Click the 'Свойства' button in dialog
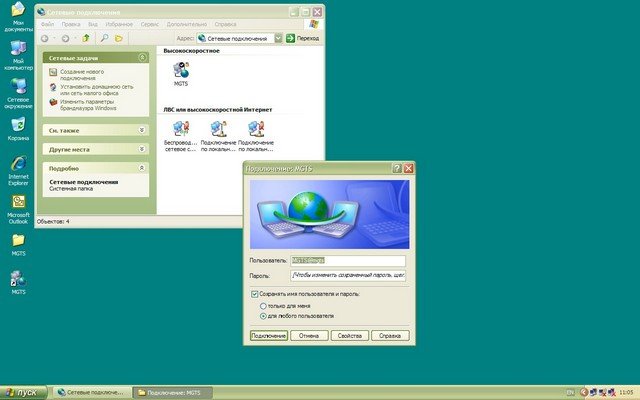 (350, 336)
